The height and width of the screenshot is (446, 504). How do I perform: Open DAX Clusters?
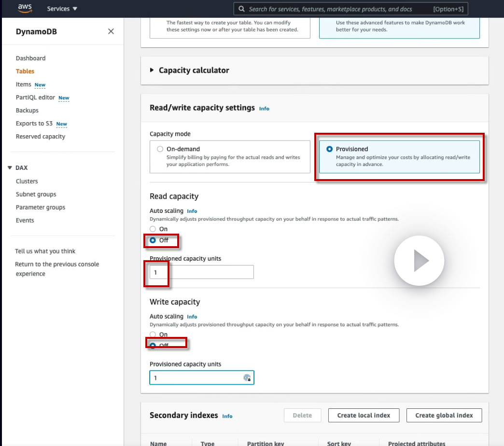[27, 181]
